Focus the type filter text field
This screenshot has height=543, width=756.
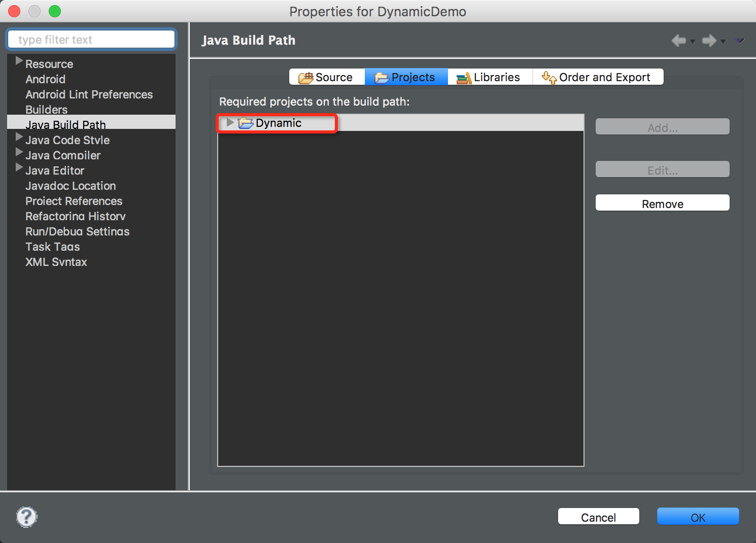pyautogui.click(x=91, y=40)
